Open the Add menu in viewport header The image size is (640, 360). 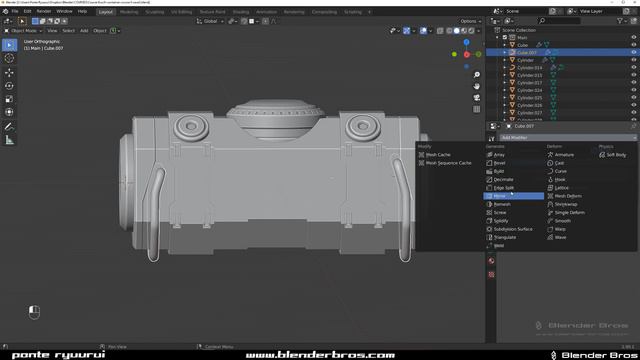point(84,31)
